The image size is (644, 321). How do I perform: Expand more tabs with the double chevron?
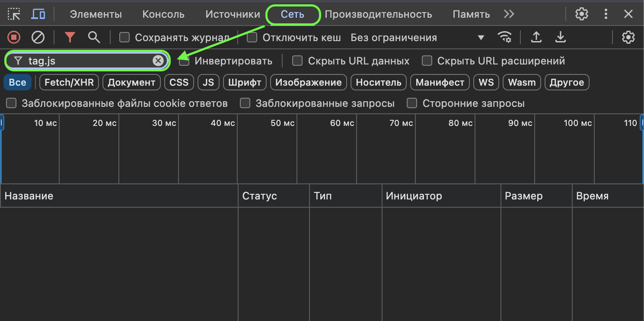click(509, 14)
